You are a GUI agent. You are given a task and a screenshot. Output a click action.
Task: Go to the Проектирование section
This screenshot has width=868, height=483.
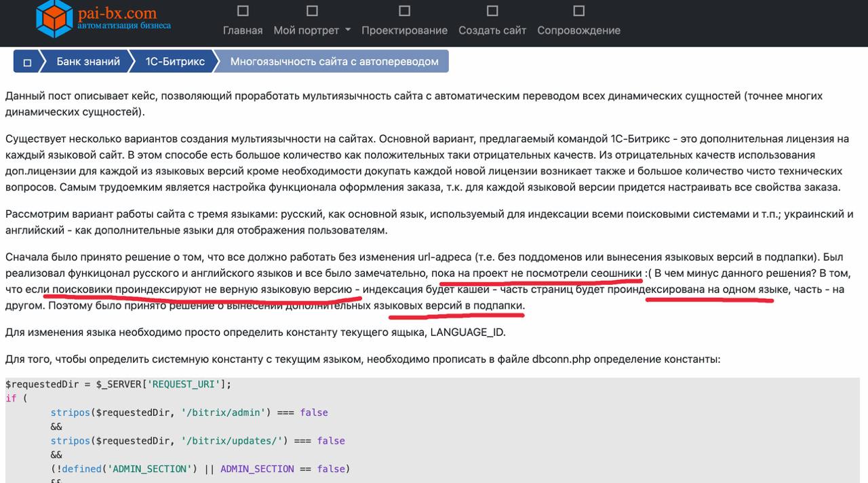404,31
